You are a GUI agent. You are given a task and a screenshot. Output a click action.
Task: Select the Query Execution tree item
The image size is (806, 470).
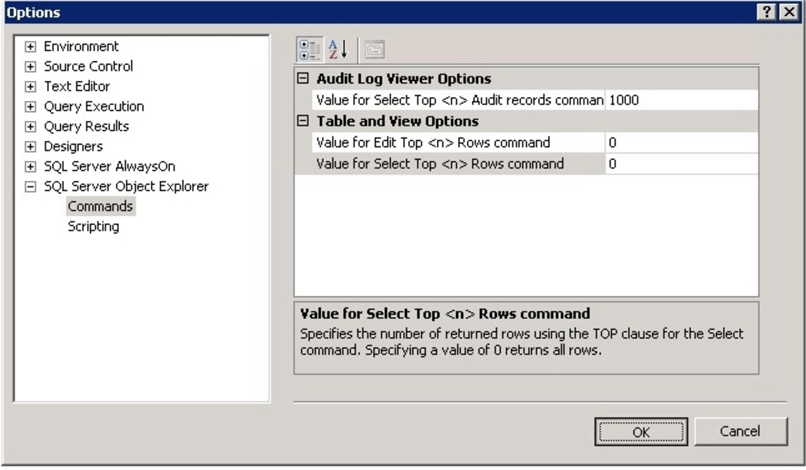[x=94, y=106]
